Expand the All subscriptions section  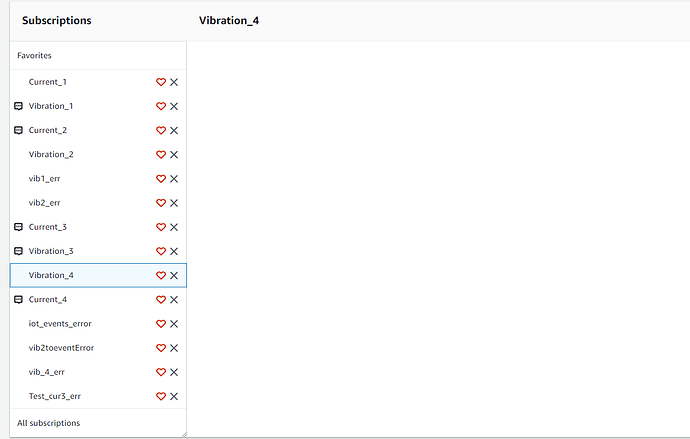point(98,423)
